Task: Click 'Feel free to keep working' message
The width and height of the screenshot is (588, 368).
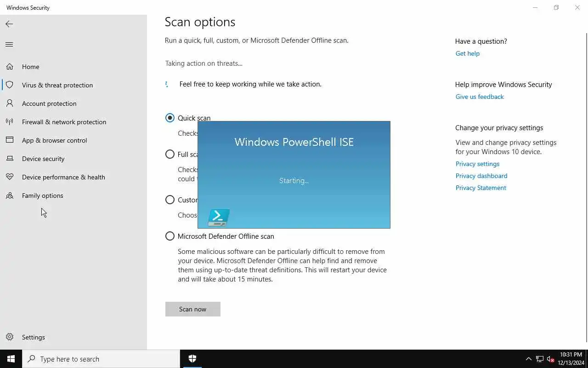Action: pyautogui.click(x=250, y=84)
